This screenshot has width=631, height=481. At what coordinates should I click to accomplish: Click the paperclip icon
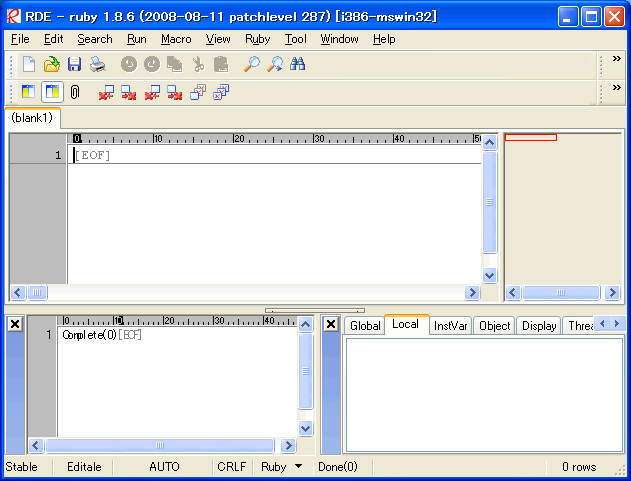75,92
